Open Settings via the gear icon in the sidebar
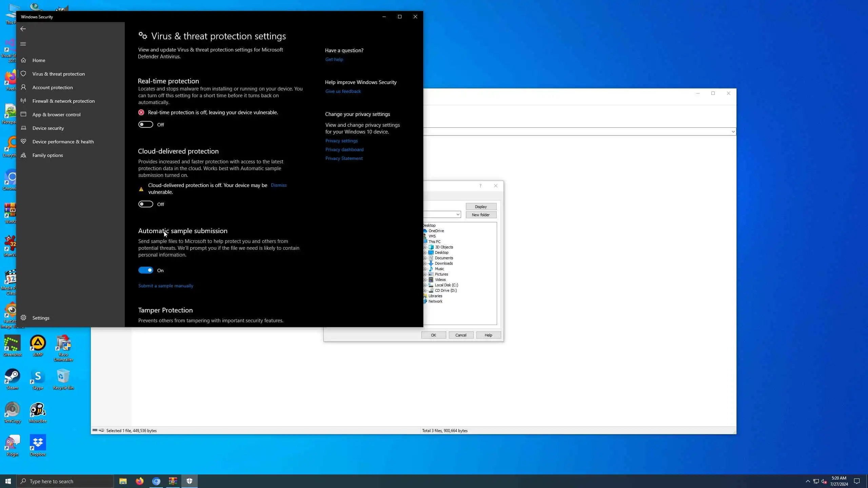Image resolution: width=868 pixels, height=488 pixels. [x=23, y=318]
